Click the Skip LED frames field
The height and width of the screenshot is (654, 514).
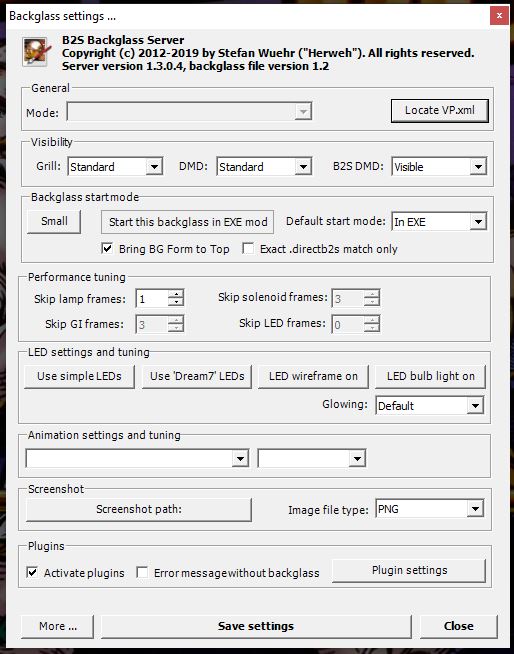point(355,324)
